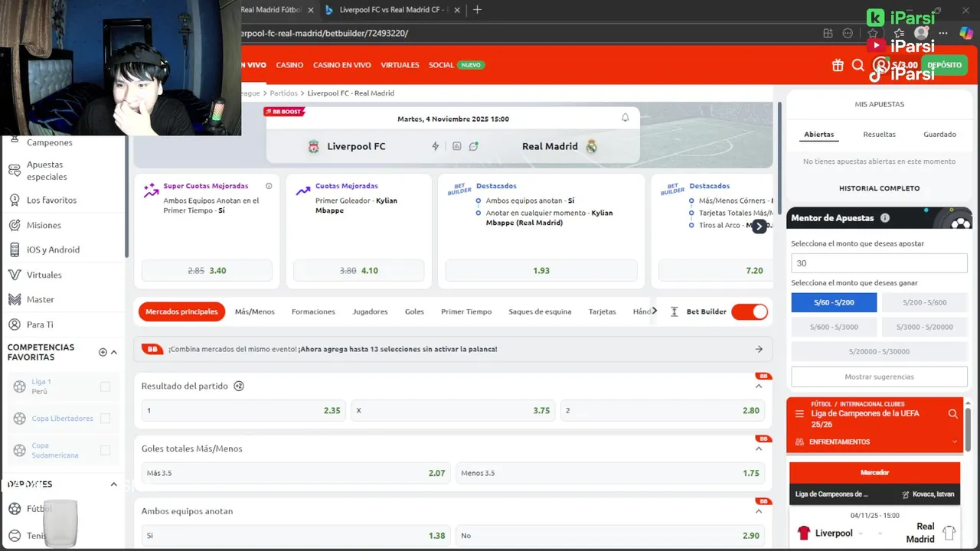The width and height of the screenshot is (980, 551).
Task: Click the Liverpool FC crest on match card
Action: click(313, 147)
